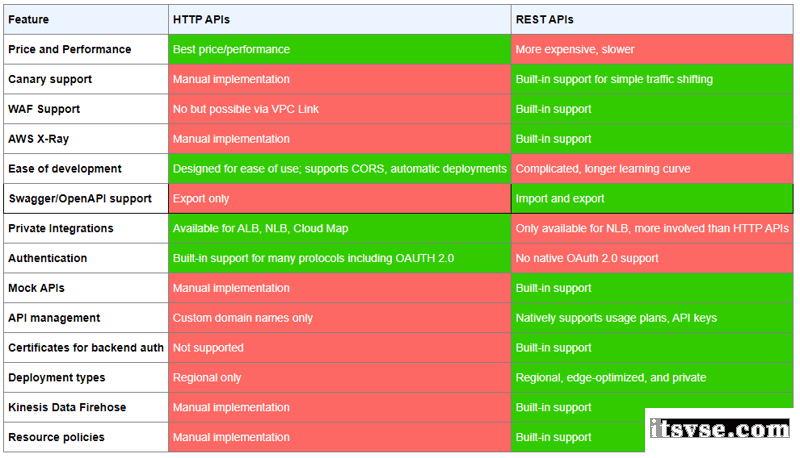Click the 'Import and export' cell
This screenshot has width=800, height=458.
click(x=652, y=199)
